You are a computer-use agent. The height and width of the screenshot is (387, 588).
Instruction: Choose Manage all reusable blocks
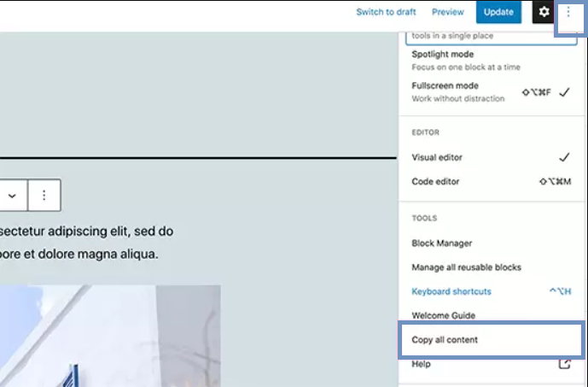466,267
